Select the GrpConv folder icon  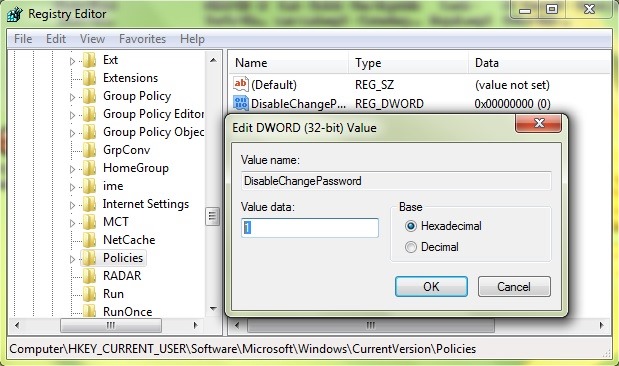[90, 150]
